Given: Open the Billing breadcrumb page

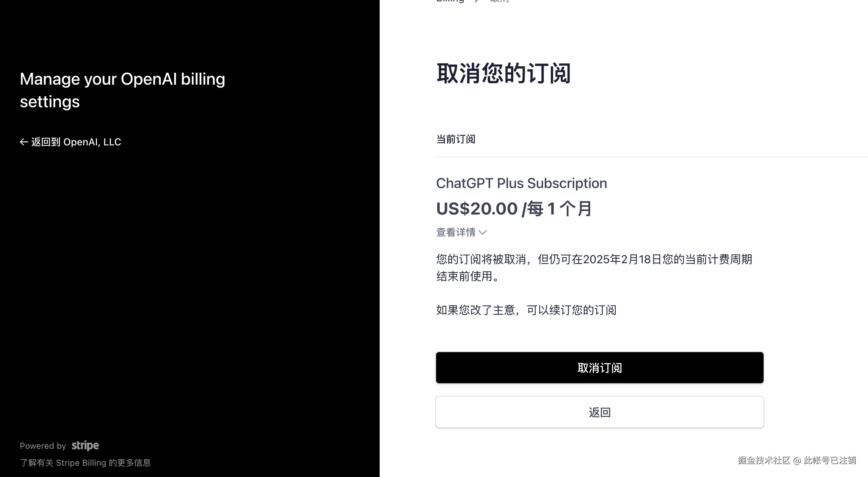Looking at the screenshot, I should [x=451, y=2].
